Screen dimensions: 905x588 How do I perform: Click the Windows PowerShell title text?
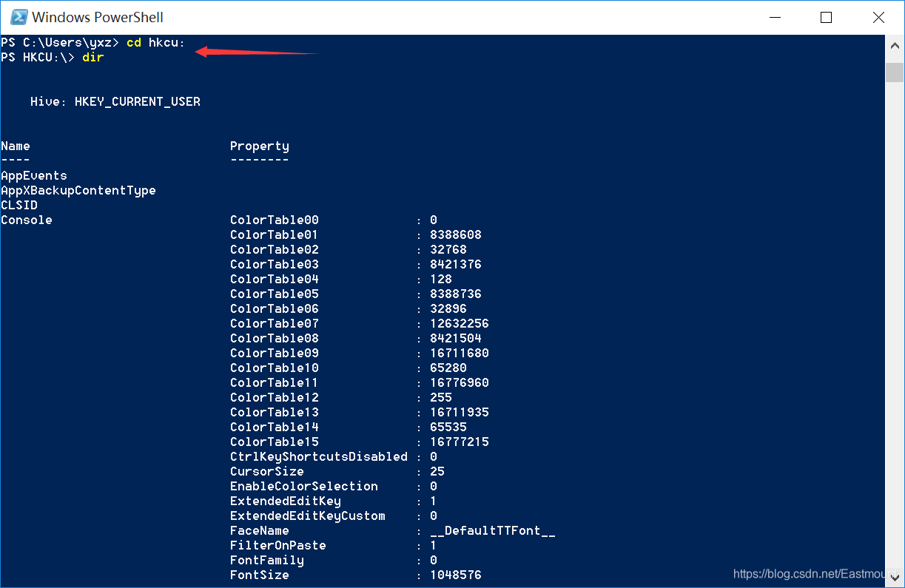point(98,17)
